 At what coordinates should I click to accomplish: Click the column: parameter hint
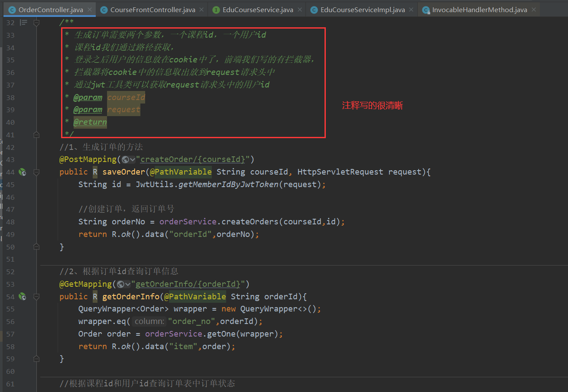149,321
